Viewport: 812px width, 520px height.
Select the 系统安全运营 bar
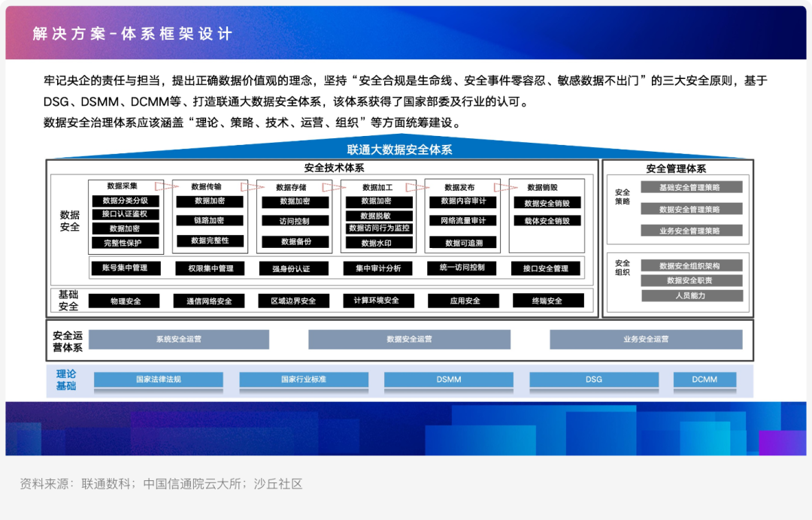(179, 340)
